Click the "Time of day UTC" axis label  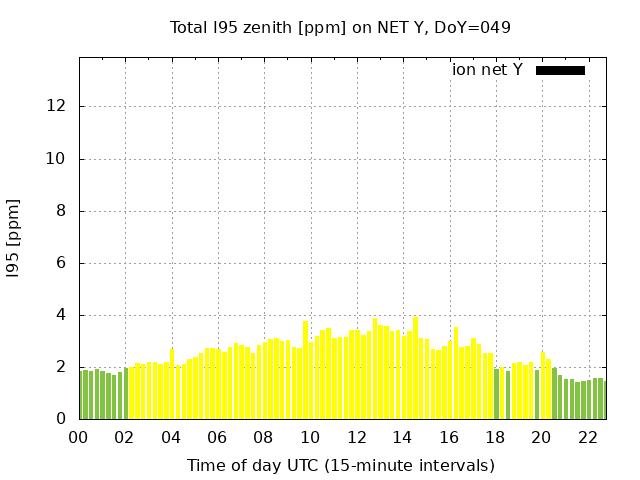[340, 465]
